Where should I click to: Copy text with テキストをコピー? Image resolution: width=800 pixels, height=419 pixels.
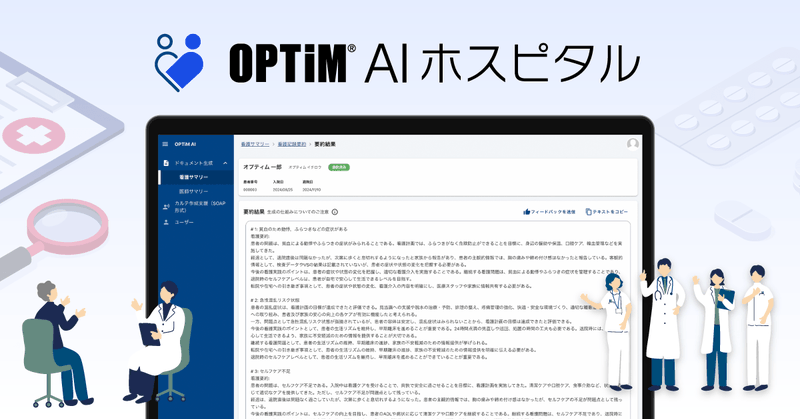(610, 212)
